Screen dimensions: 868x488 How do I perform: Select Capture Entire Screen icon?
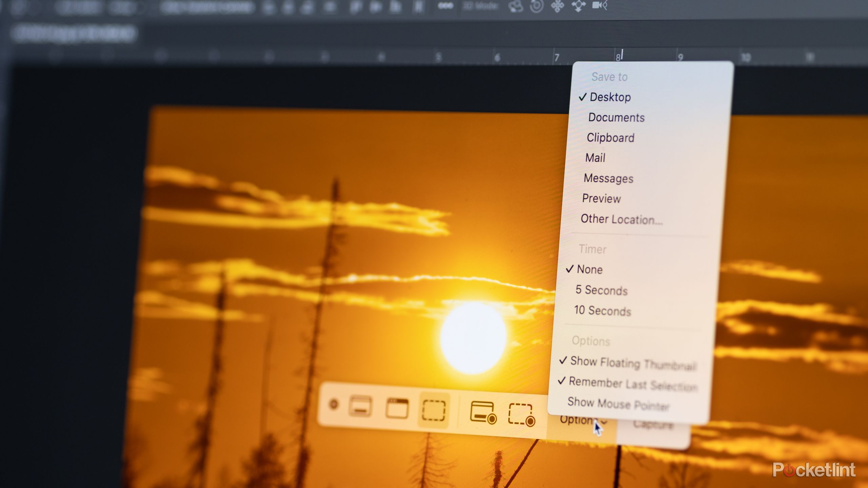click(x=360, y=406)
